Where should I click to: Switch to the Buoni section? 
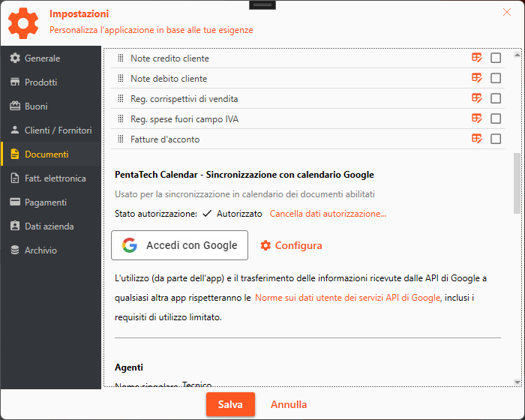pyautogui.click(x=51, y=106)
